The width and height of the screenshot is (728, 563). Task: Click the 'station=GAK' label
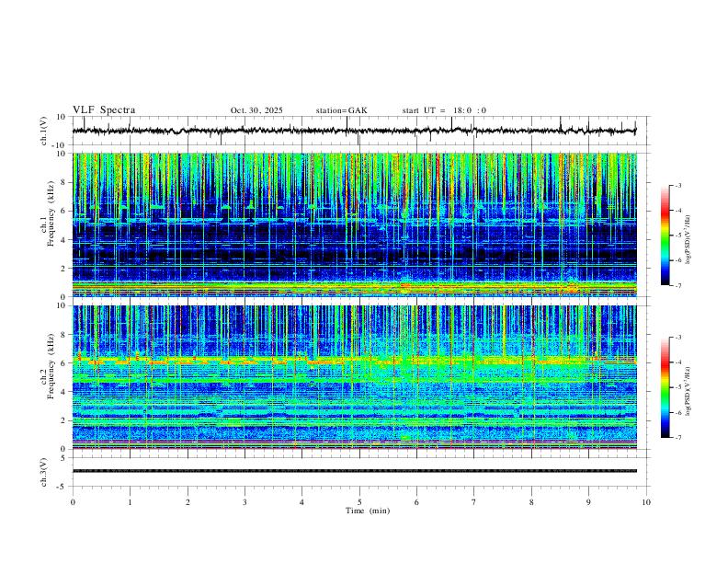341,110
